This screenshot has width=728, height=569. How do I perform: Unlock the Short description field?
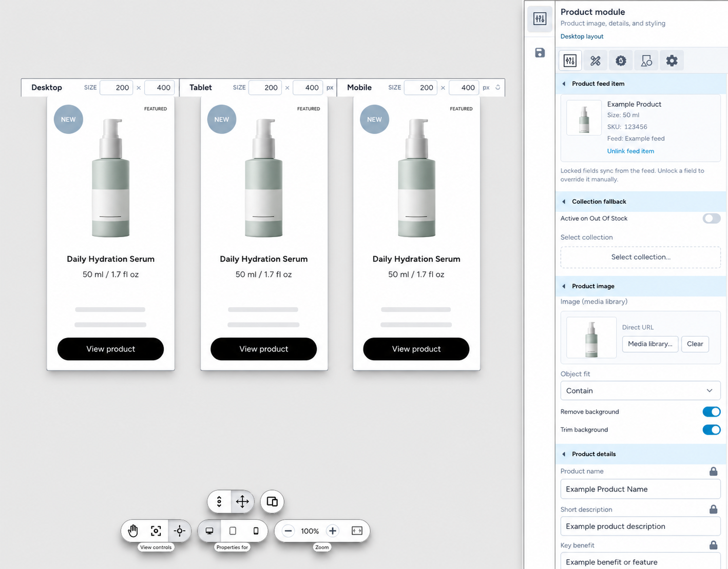point(713,509)
